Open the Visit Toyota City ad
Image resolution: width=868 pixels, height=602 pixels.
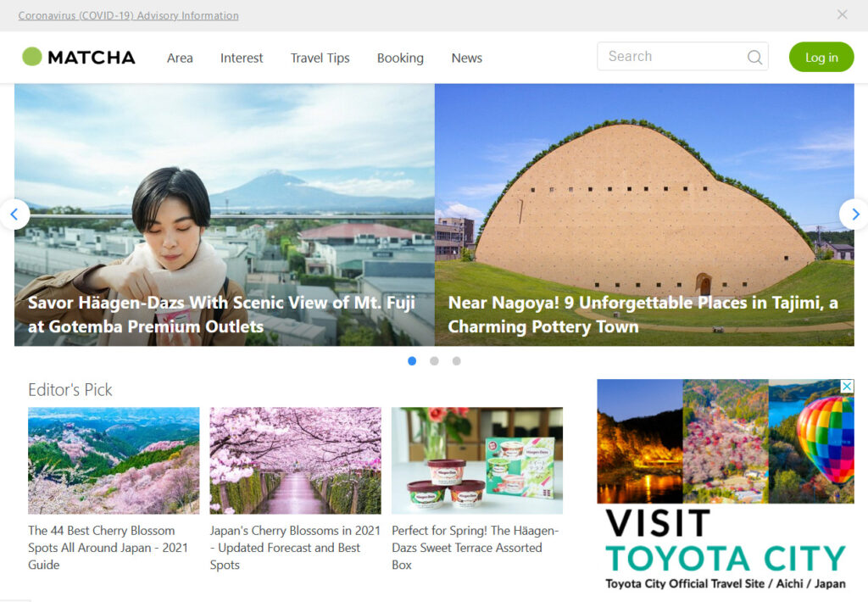726,485
